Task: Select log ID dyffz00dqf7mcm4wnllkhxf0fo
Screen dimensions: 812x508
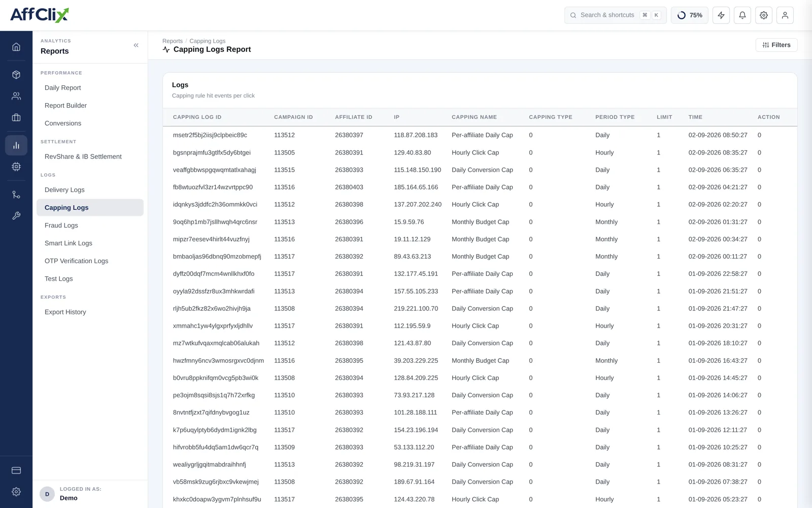Action: point(214,274)
